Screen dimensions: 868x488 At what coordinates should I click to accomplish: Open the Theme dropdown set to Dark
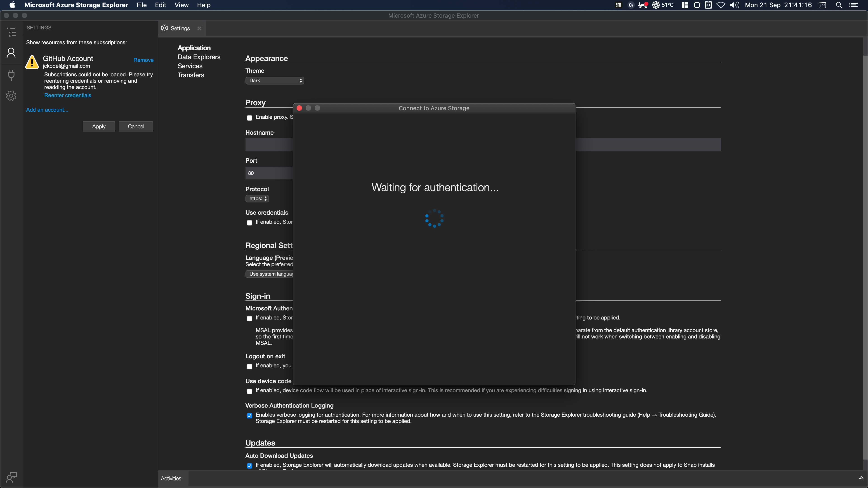(274, 80)
